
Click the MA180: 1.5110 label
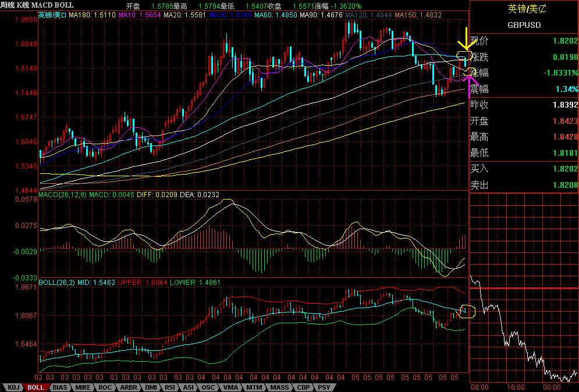(x=92, y=15)
